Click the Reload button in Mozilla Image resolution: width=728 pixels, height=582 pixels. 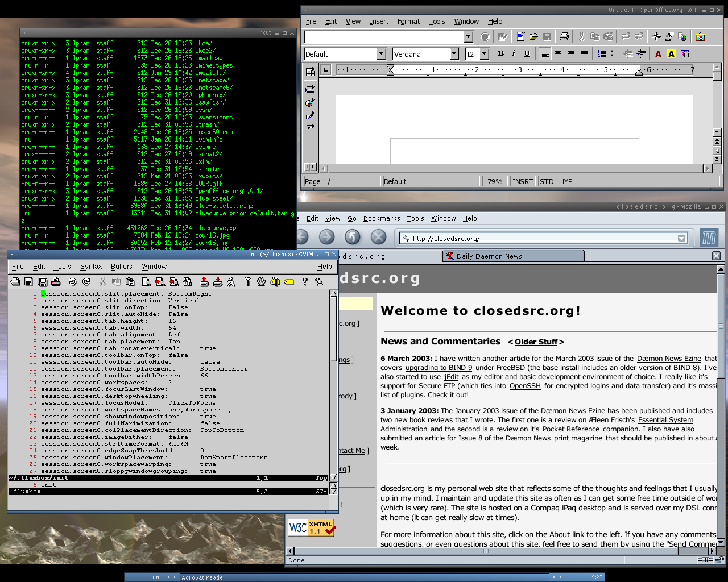pyautogui.click(x=353, y=237)
